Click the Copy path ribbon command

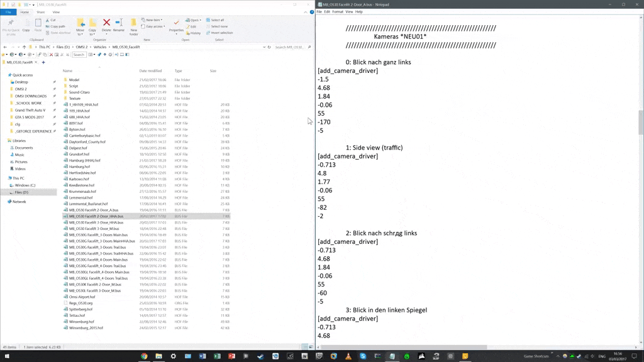(57, 26)
